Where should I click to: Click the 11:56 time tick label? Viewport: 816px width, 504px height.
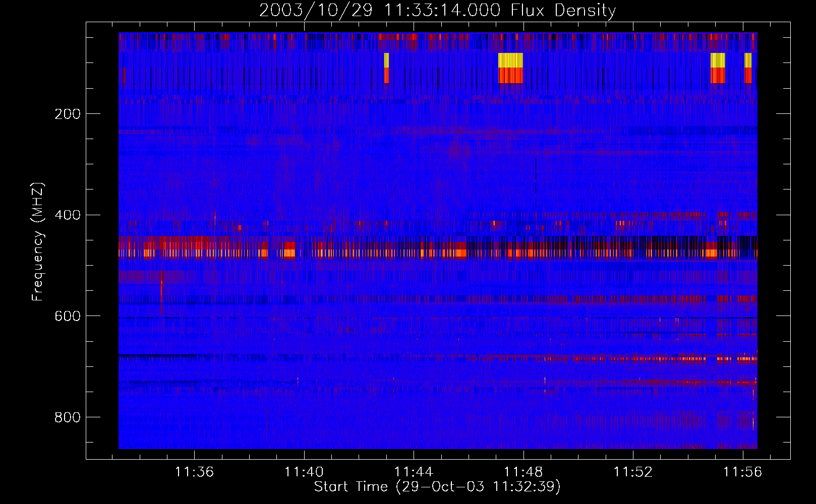coord(742,472)
